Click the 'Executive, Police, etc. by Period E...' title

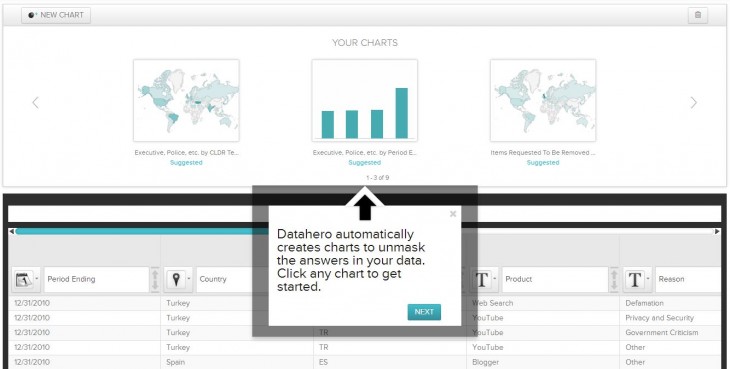(x=365, y=153)
